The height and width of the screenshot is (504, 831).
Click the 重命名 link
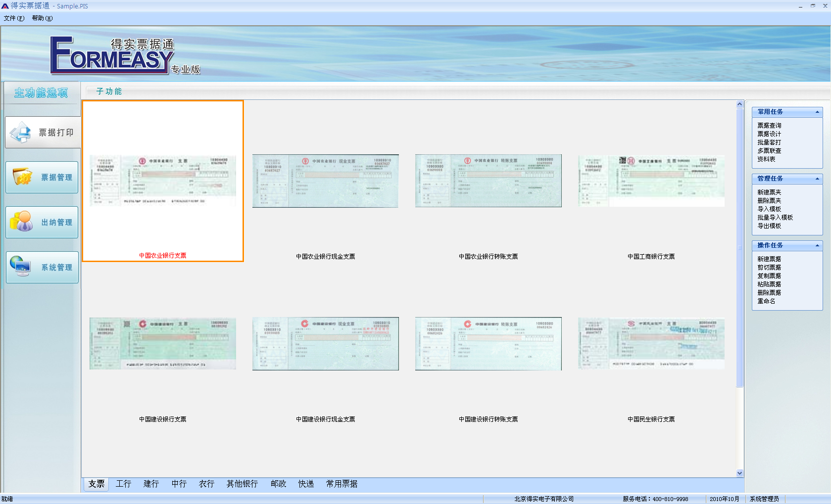(x=766, y=301)
